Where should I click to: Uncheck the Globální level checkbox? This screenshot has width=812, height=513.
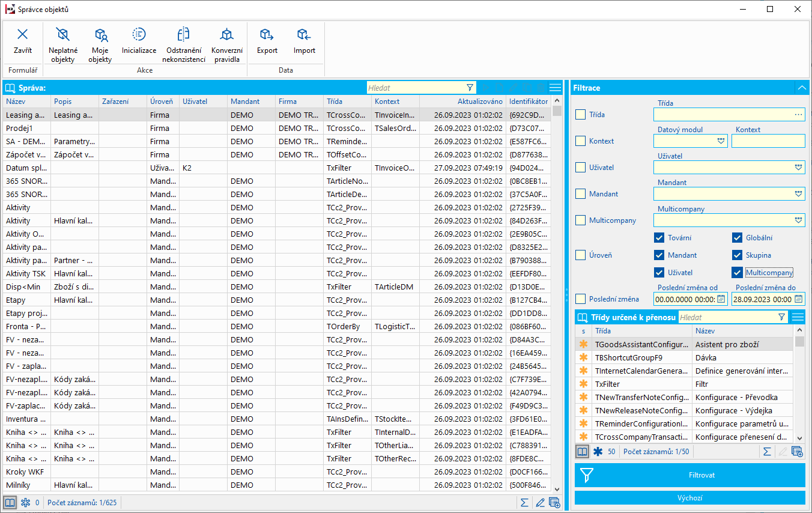click(738, 238)
